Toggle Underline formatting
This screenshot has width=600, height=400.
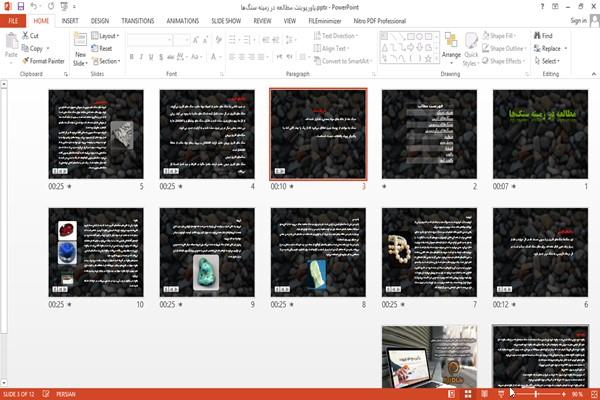tap(151, 57)
